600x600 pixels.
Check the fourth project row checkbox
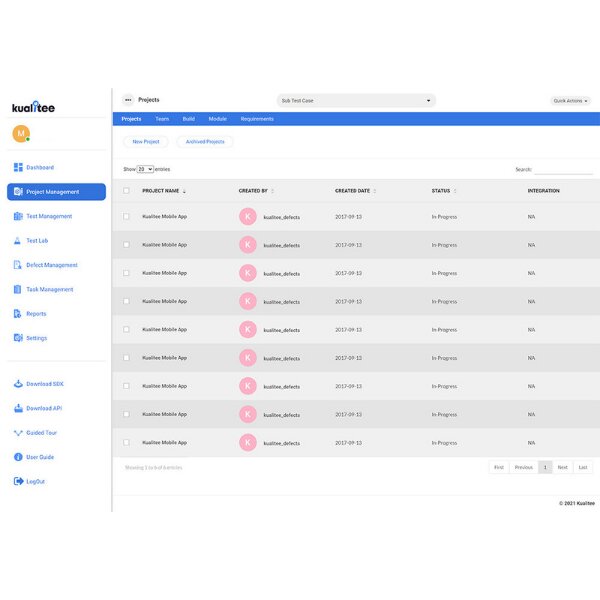click(x=126, y=301)
